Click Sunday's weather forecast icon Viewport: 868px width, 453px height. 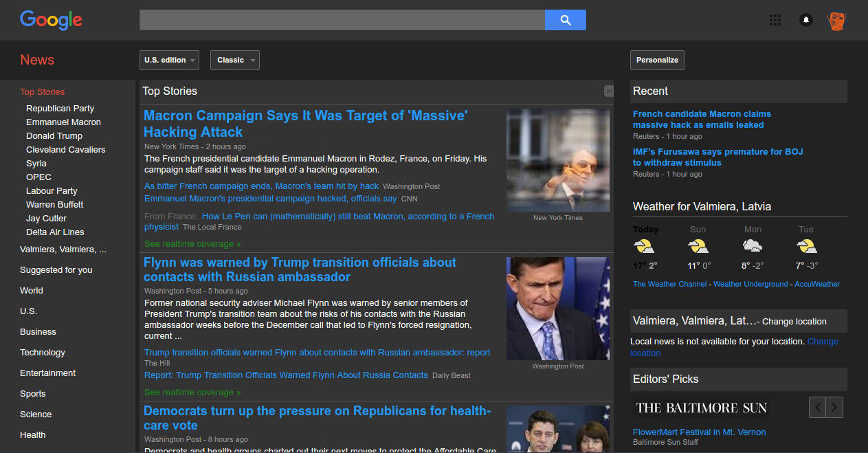(698, 246)
